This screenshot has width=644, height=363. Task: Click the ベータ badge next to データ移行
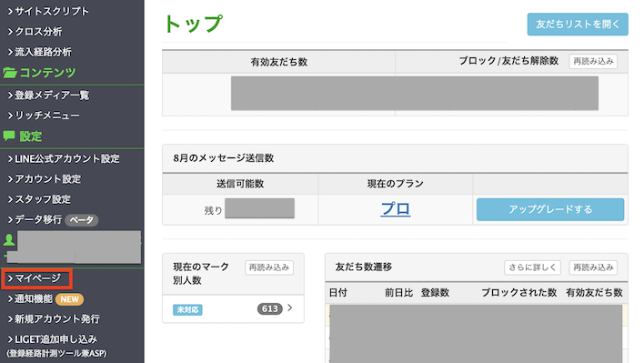[82, 220]
